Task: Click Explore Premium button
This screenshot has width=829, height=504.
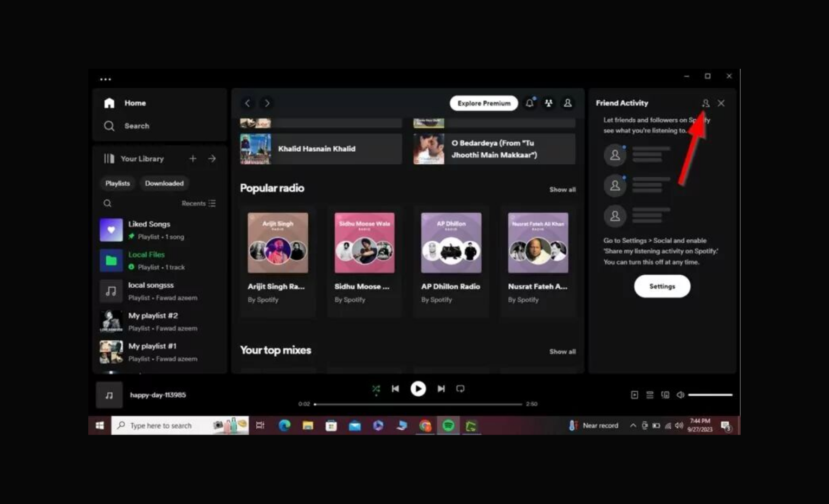Action: (x=484, y=103)
